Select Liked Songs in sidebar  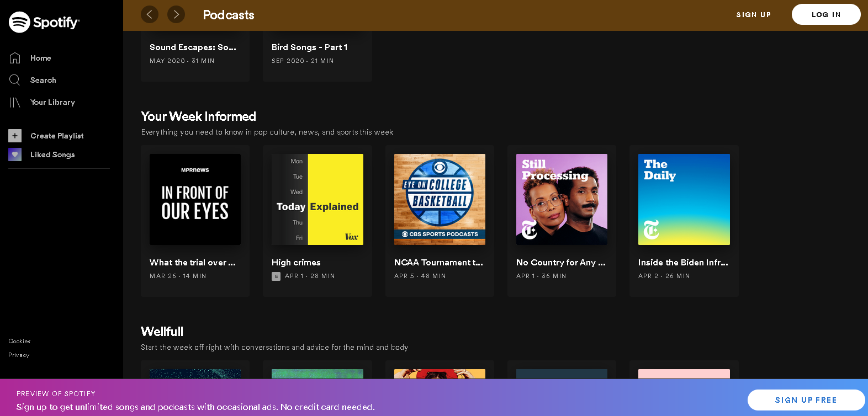coord(52,154)
